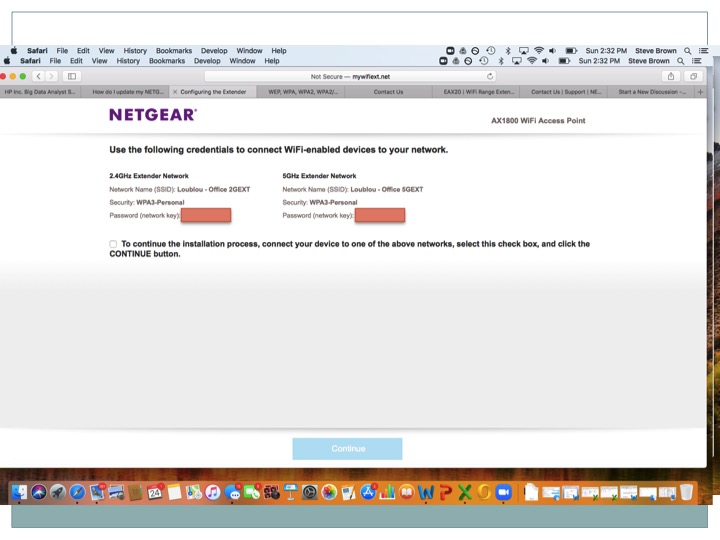
Task: Launch Numbers chart icon in Dock
Action: pyautogui.click(x=387, y=493)
